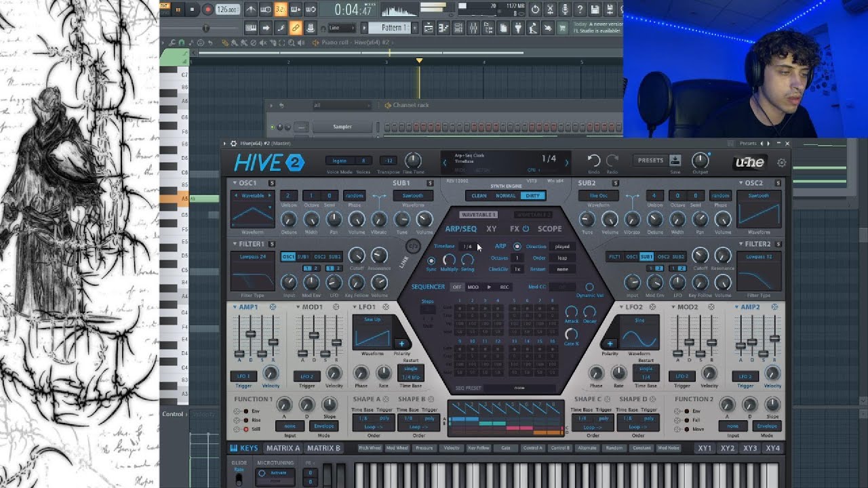Click the FL Studio record button

pos(208,9)
